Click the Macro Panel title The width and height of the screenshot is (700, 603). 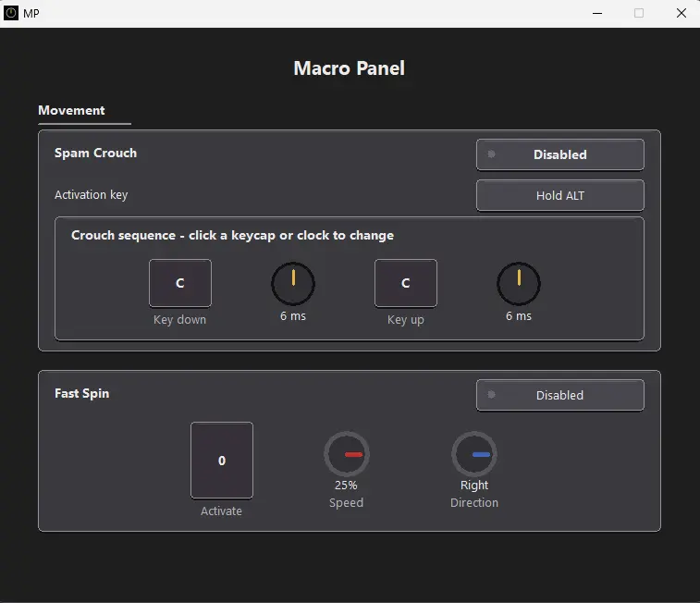[350, 68]
